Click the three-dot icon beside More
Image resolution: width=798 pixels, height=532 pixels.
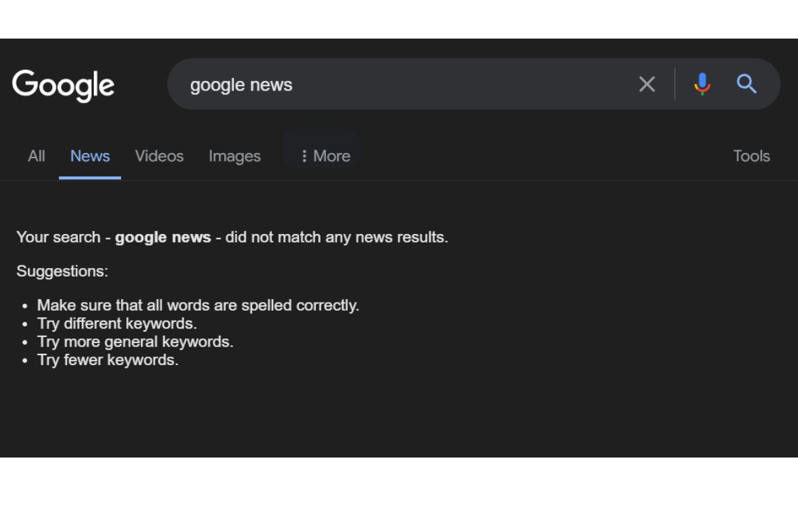pos(304,156)
